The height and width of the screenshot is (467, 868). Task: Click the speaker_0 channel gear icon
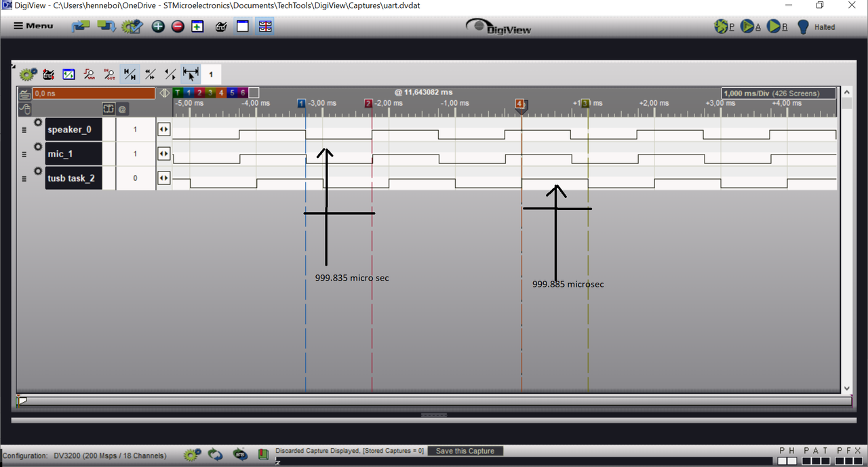pos(38,123)
